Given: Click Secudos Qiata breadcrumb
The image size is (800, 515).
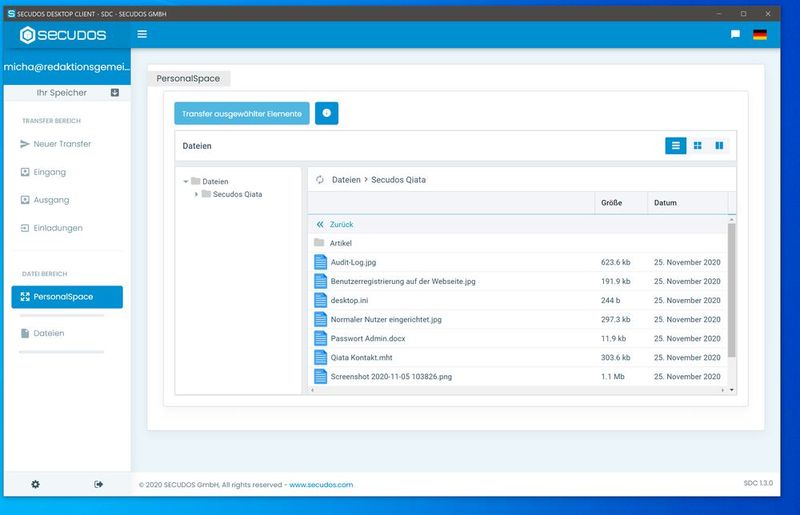Looking at the screenshot, I should pos(398,180).
